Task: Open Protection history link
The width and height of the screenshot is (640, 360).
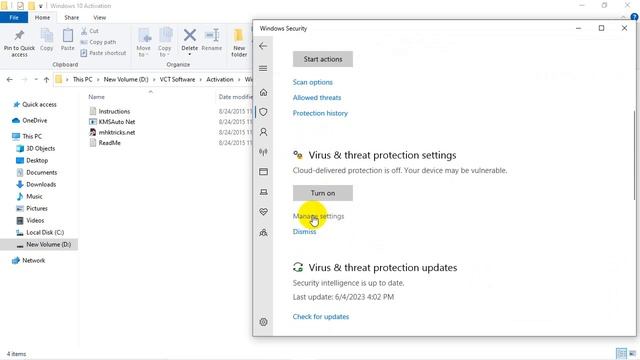Action: (x=320, y=113)
